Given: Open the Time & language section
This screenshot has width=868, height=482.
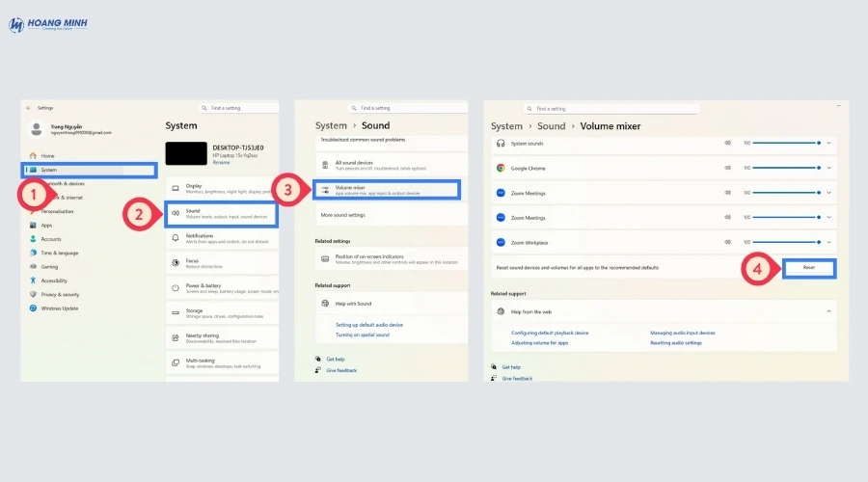Looking at the screenshot, I should coord(60,253).
